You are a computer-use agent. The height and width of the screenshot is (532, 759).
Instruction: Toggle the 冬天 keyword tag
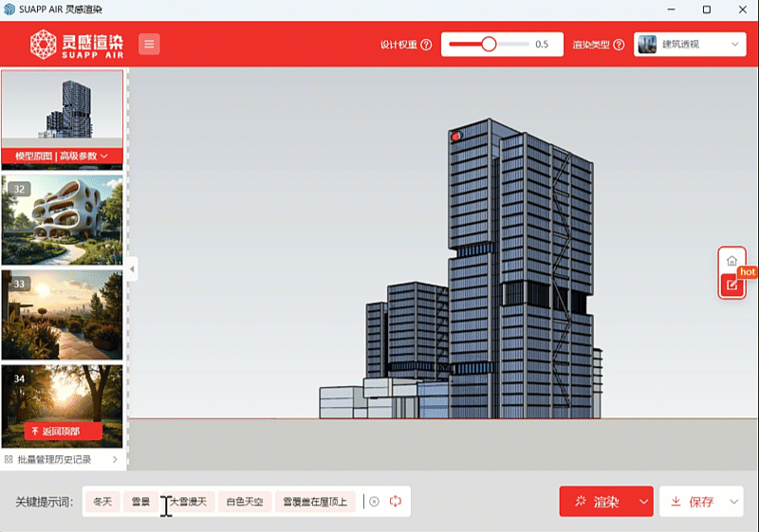102,502
